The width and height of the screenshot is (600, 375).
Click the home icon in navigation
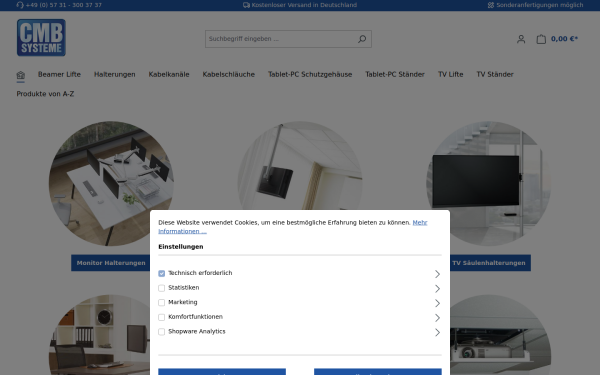[21, 75]
